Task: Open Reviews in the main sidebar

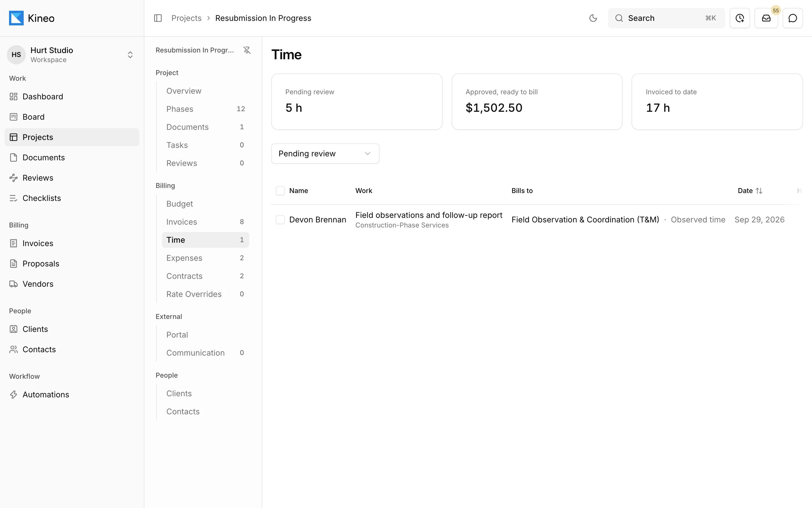Action: coord(72,178)
